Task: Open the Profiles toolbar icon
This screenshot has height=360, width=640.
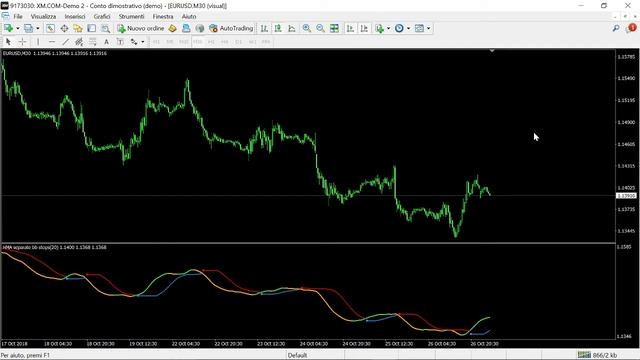Action: tap(28, 28)
